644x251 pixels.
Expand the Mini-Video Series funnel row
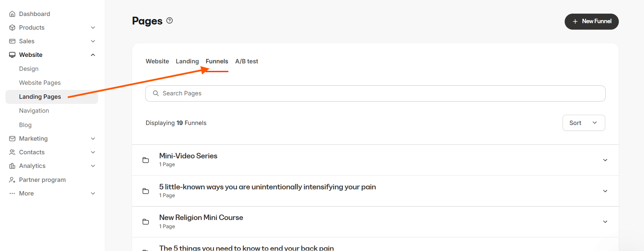[x=605, y=160]
